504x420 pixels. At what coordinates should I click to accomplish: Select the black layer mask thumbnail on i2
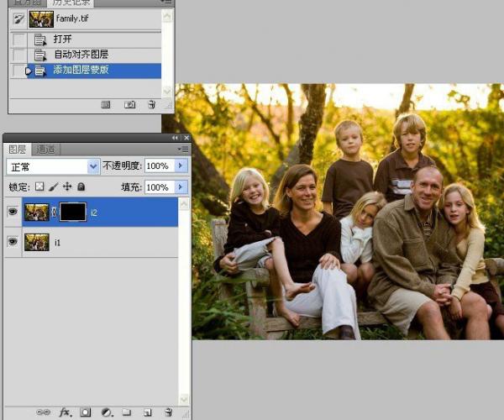click(73, 212)
